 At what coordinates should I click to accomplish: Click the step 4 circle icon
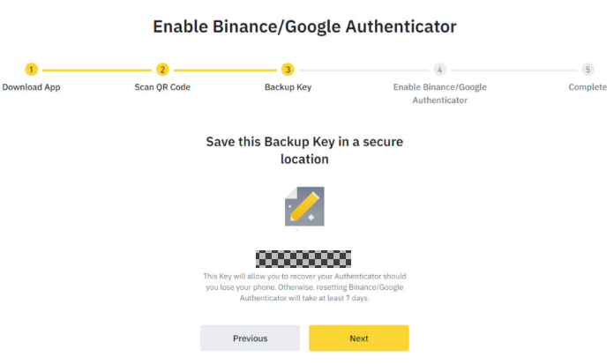[439, 70]
